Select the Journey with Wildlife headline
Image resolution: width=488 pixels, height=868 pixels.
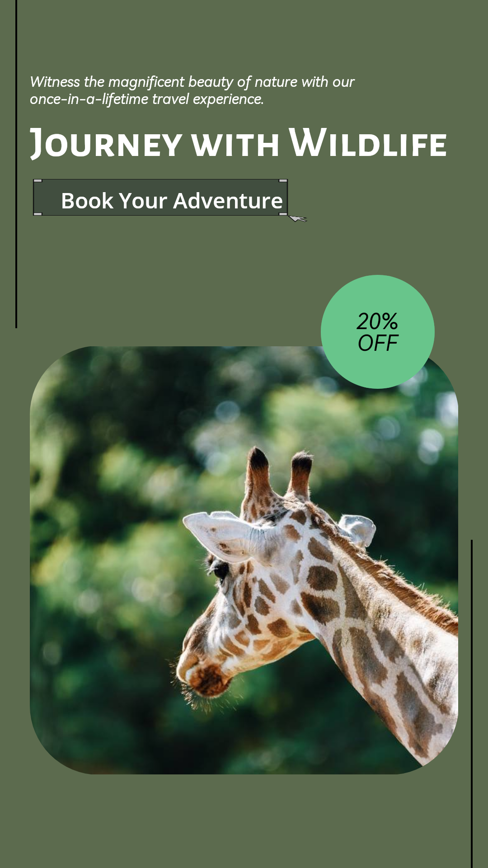(x=239, y=143)
